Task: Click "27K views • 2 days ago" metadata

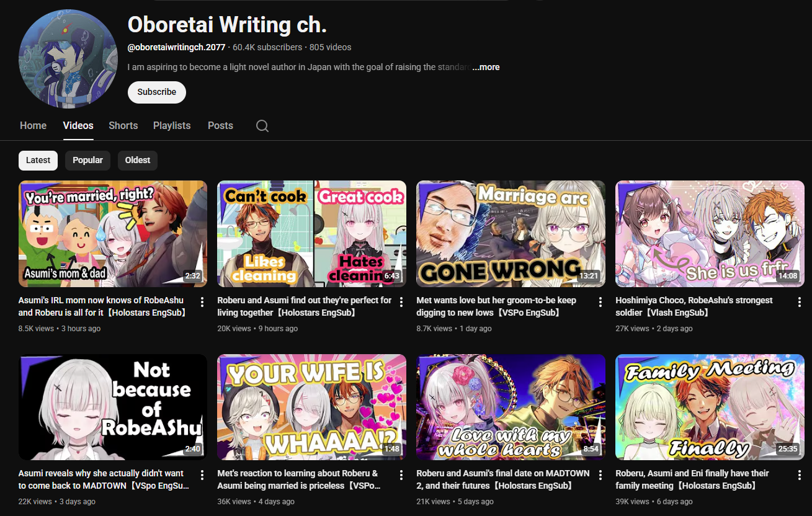Action: click(654, 329)
